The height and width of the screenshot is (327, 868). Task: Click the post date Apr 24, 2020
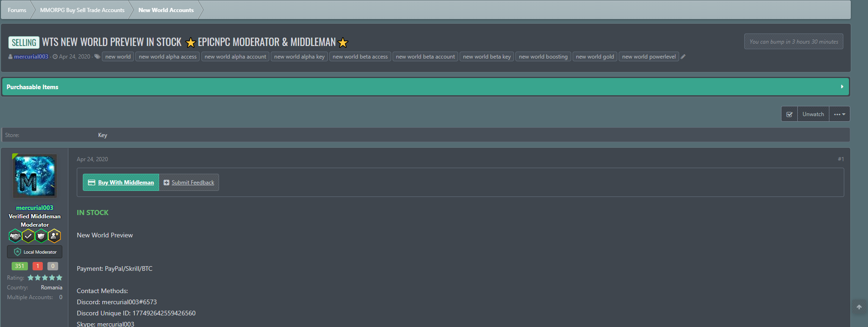click(x=92, y=159)
